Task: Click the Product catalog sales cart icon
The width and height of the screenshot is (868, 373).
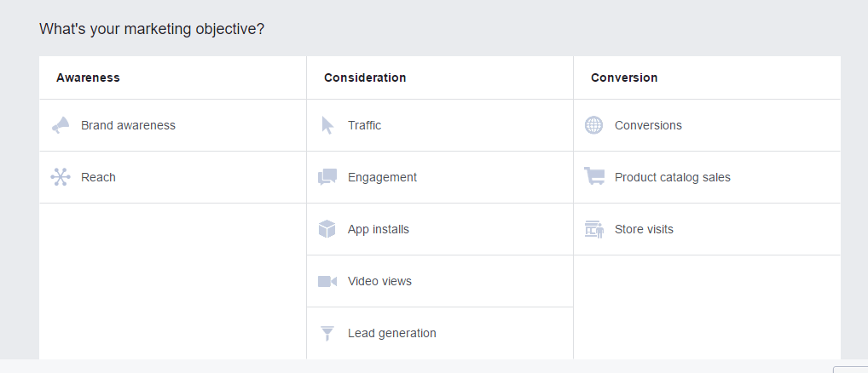Action: pyautogui.click(x=594, y=177)
